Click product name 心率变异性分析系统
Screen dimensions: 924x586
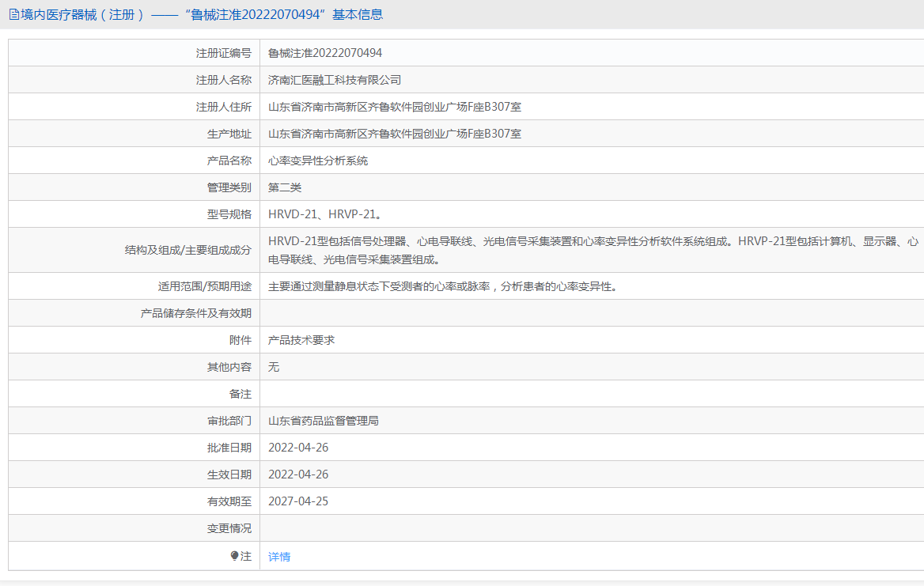pos(318,161)
